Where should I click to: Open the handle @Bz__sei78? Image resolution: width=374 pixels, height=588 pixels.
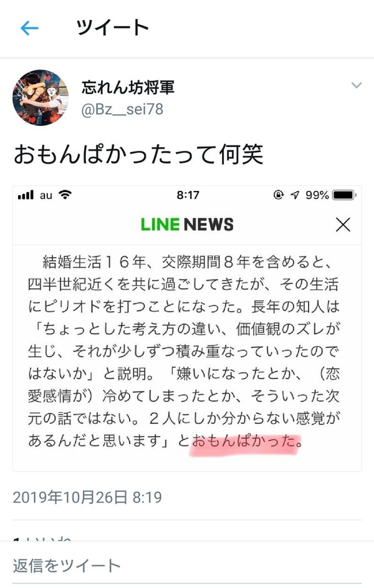coord(122,109)
